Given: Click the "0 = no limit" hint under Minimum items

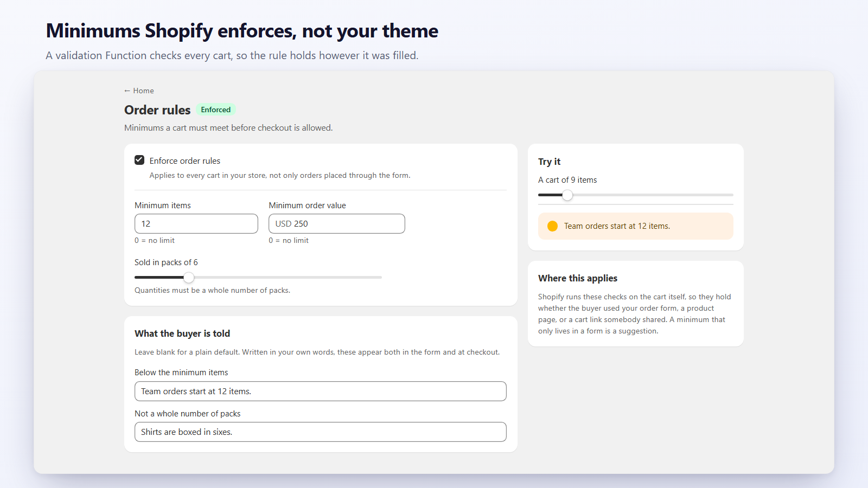Looking at the screenshot, I should point(155,240).
